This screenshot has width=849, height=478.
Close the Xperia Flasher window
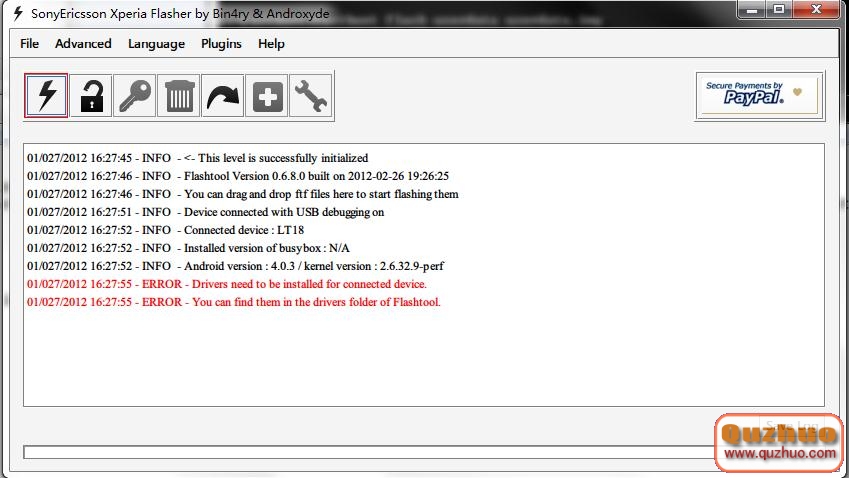817,10
